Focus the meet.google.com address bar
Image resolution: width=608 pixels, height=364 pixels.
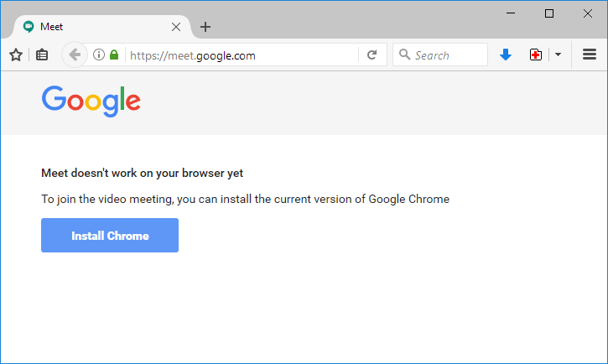(243, 55)
